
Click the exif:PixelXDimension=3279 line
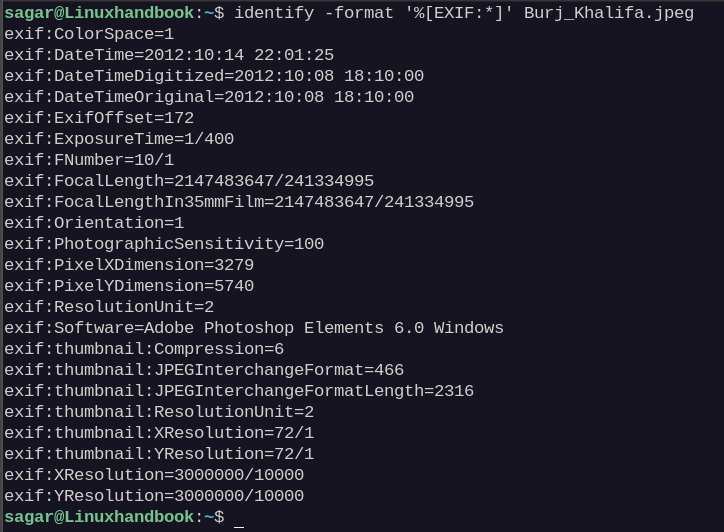(x=129, y=265)
